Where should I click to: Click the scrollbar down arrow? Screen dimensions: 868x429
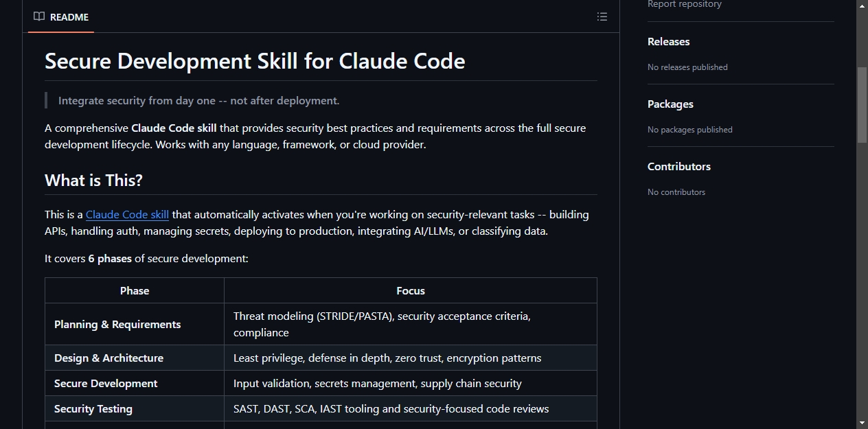[x=862, y=423]
